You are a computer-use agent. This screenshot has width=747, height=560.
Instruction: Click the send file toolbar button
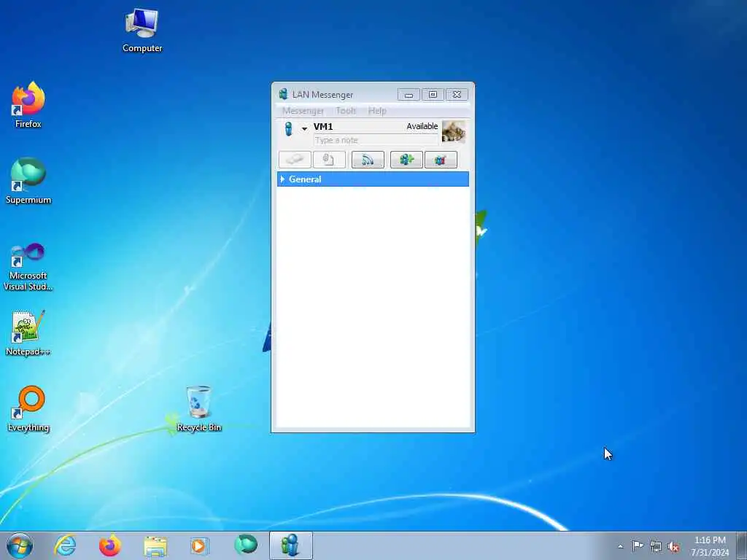[x=329, y=160]
